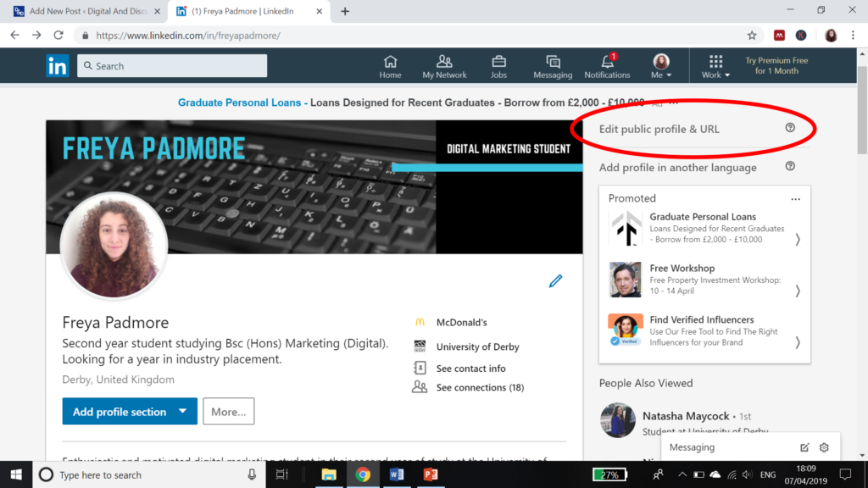868x488 pixels.
Task: Expand chevron for Graduate Personal Loans ad
Action: (798, 240)
